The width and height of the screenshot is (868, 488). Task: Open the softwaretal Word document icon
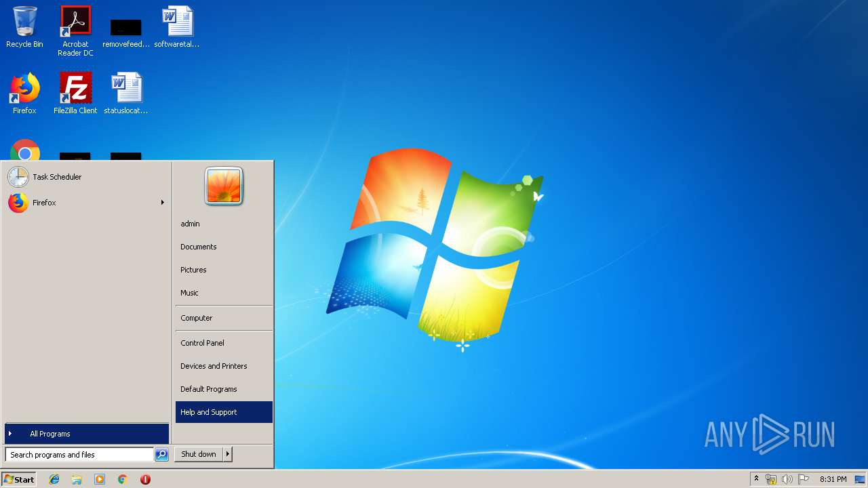tap(177, 27)
